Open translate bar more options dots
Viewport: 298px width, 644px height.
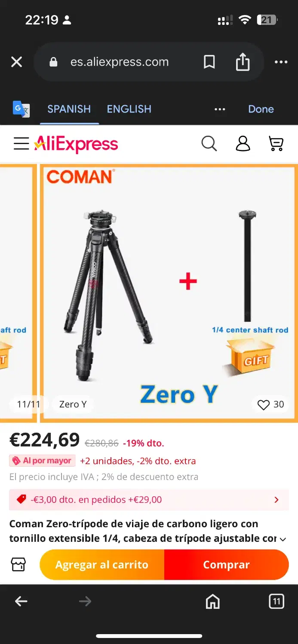[220, 109]
